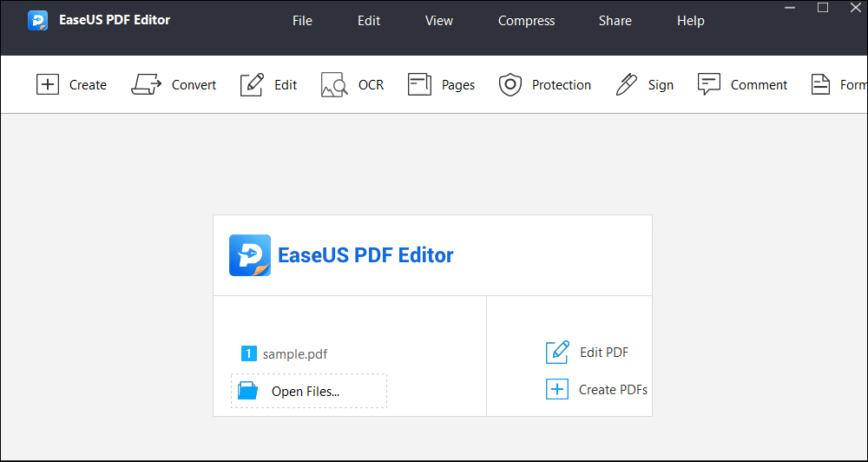Open the File menu

(302, 21)
